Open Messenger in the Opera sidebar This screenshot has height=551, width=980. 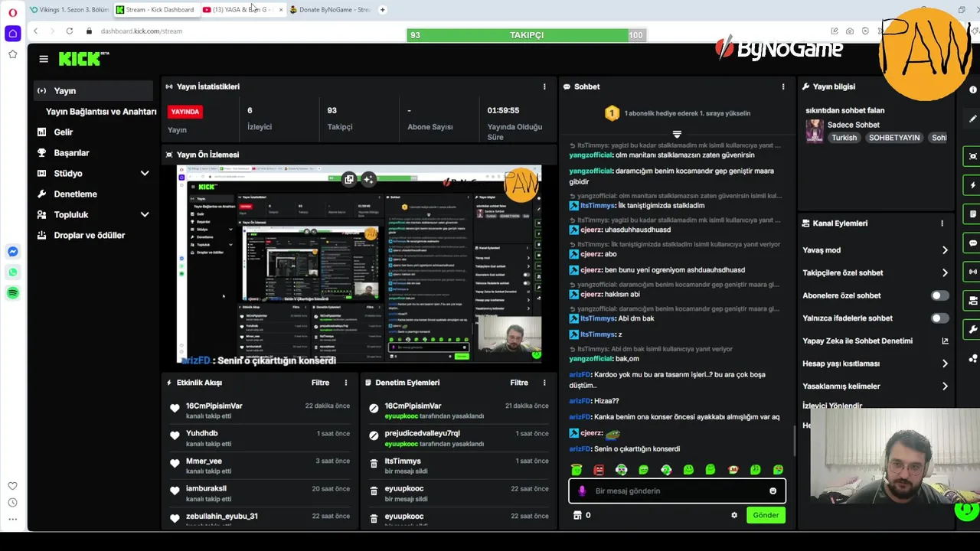click(x=13, y=252)
